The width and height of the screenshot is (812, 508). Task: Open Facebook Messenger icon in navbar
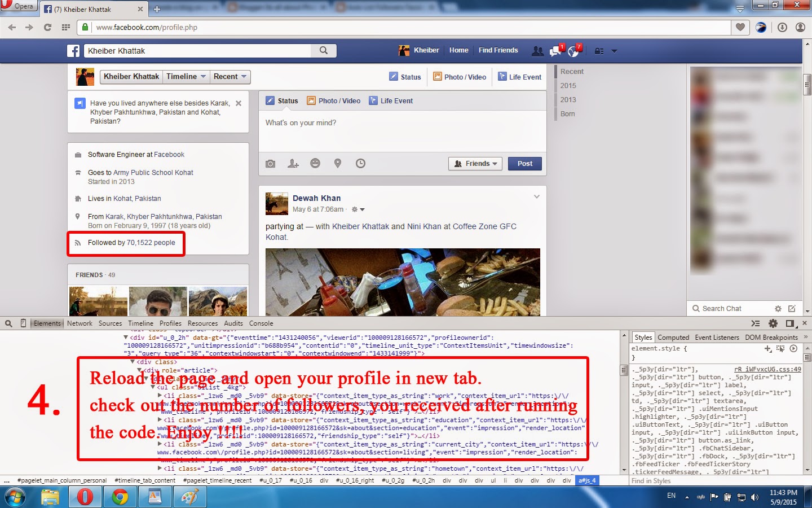[555, 50]
